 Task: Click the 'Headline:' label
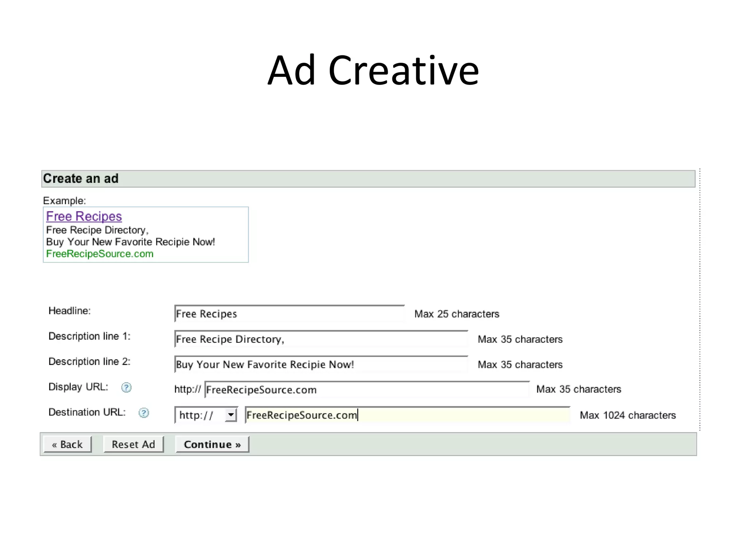70,311
